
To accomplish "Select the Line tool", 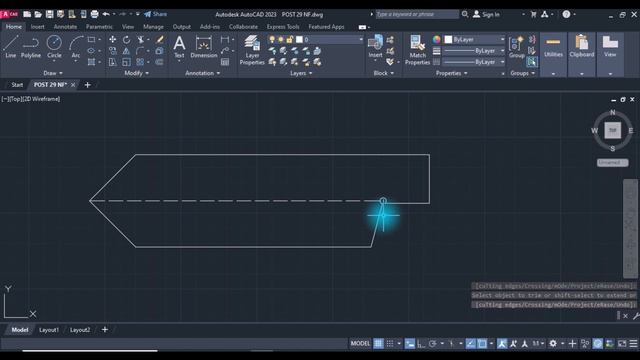I will [11, 47].
